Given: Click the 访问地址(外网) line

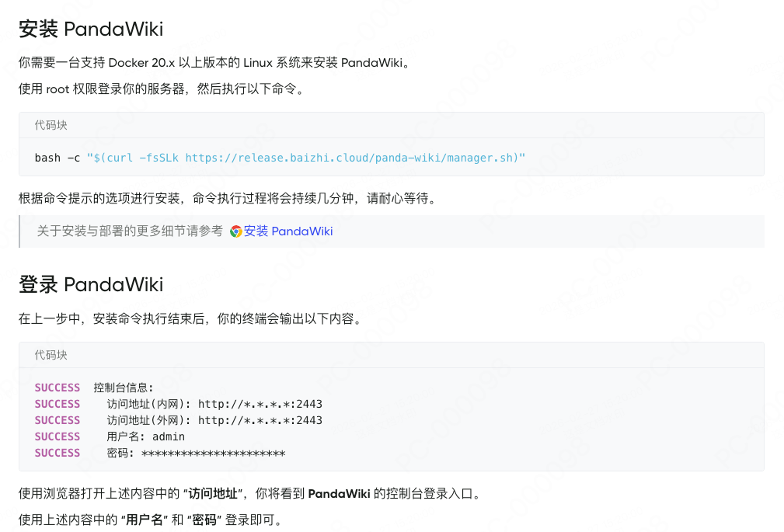Looking at the screenshot, I should (x=179, y=420).
